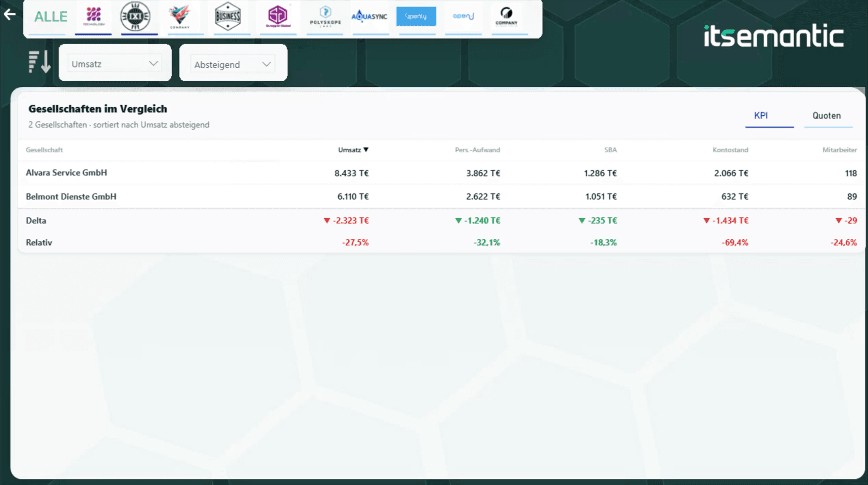
Task: Click the Delta row label
Action: point(36,220)
